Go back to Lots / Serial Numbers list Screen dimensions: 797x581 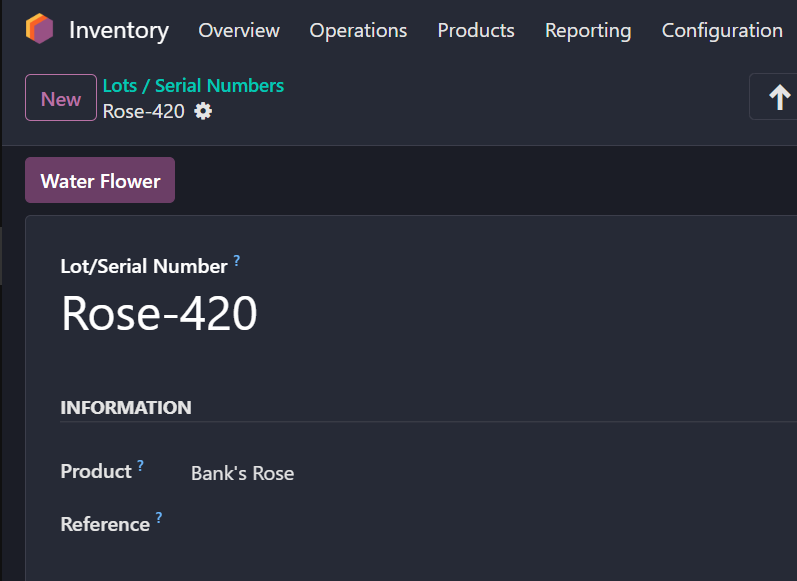tap(193, 86)
